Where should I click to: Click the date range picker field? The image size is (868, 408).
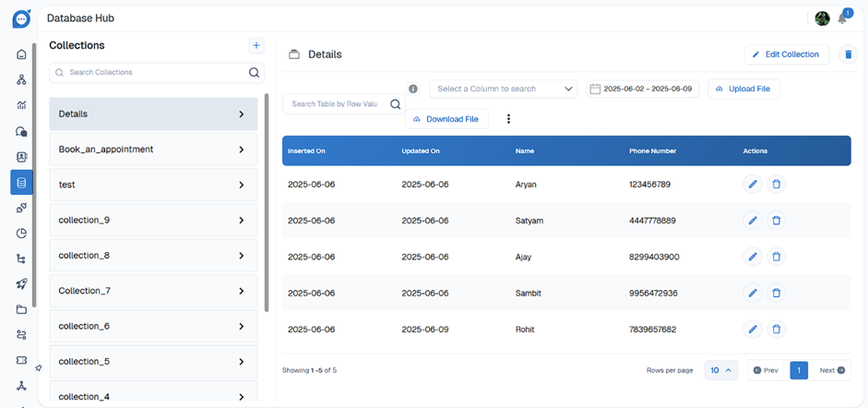[x=642, y=89]
